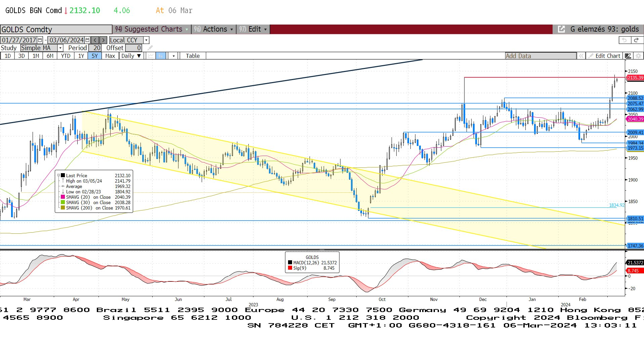The height and width of the screenshot is (344, 644).
Task: Select the 1M range tab
Action: pyautogui.click(x=36, y=56)
